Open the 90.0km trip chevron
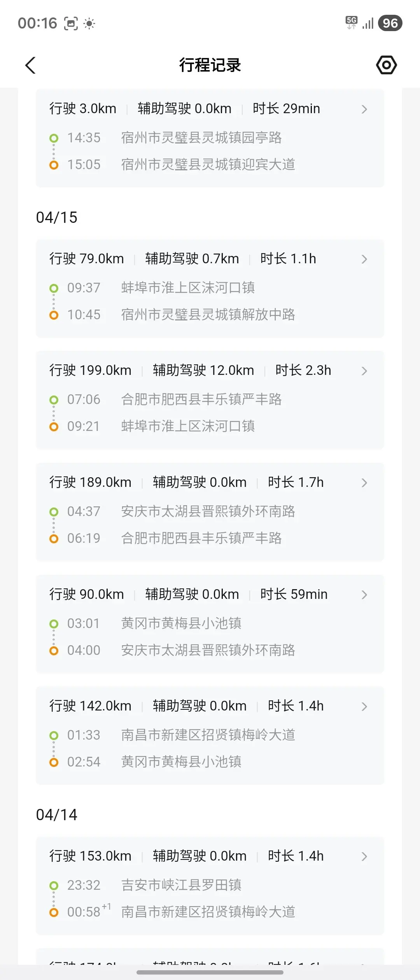This screenshot has width=420, height=980. click(364, 595)
